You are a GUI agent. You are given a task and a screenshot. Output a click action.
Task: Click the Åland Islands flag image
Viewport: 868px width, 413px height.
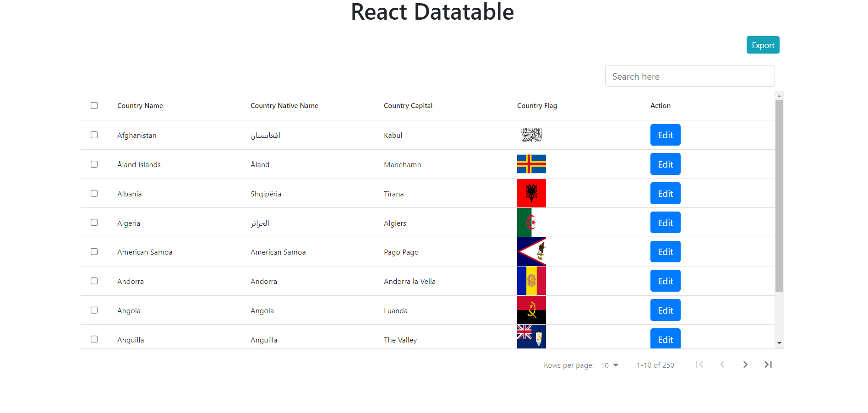(x=531, y=164)
